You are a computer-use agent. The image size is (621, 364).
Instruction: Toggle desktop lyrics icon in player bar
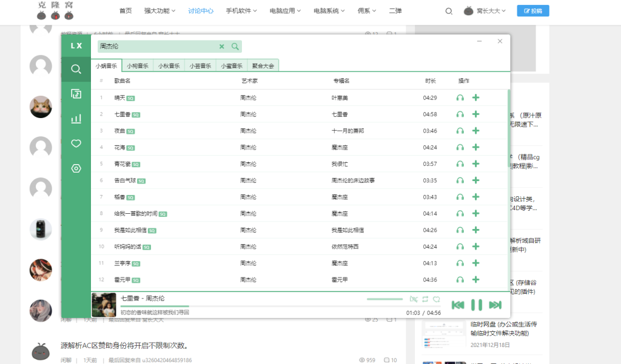[x=414, y=299]
